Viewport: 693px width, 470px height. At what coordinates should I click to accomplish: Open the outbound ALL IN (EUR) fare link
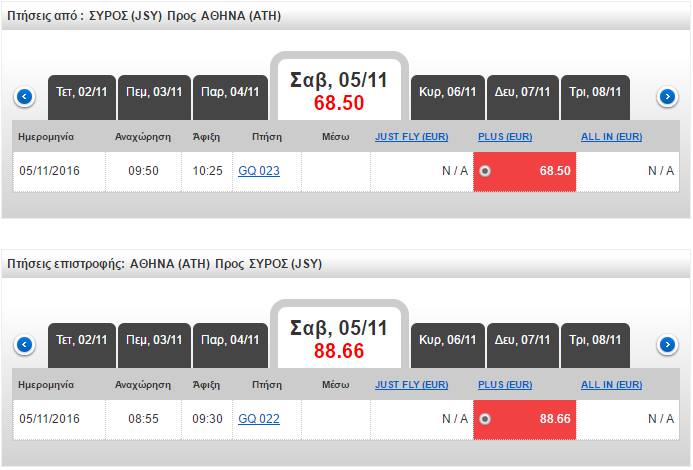(611, 136)
